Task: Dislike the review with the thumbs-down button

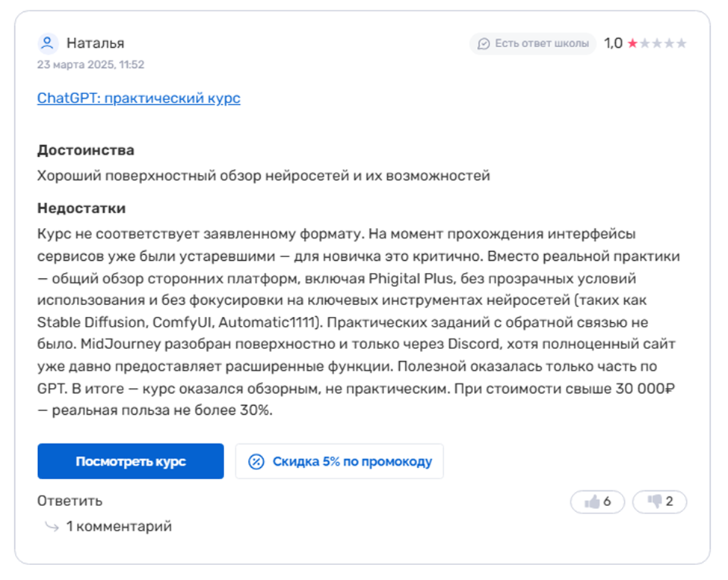Action: pyautogui.click(x=659, y=502)
